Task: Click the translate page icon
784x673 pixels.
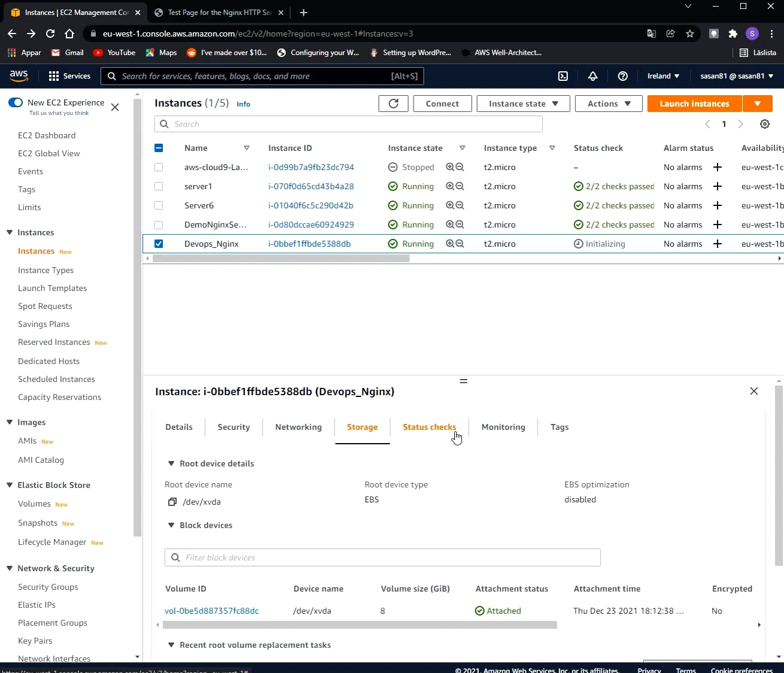Action: click(x=651, y=34)
